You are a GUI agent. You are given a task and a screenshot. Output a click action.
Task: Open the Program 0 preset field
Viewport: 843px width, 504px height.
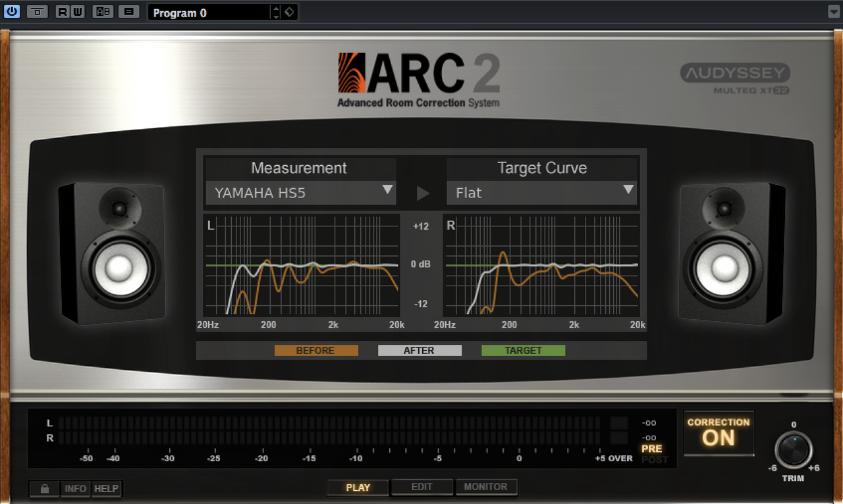coord(209,13)
